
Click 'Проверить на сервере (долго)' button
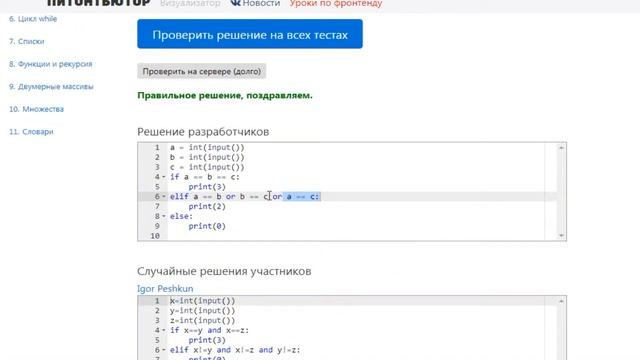(x=202, y=71)
